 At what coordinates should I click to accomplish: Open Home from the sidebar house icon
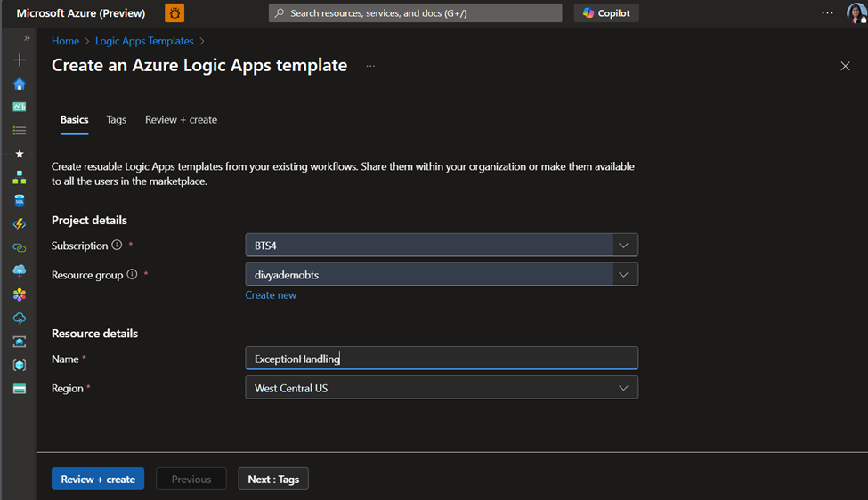click(20, 84)
